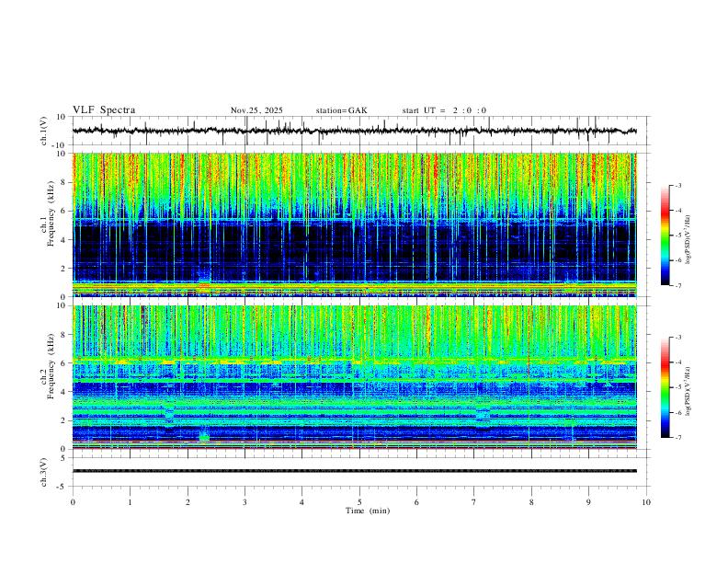
Task: Click time tick label "0" on bottom axis
Action: click(x=73, y=502)
